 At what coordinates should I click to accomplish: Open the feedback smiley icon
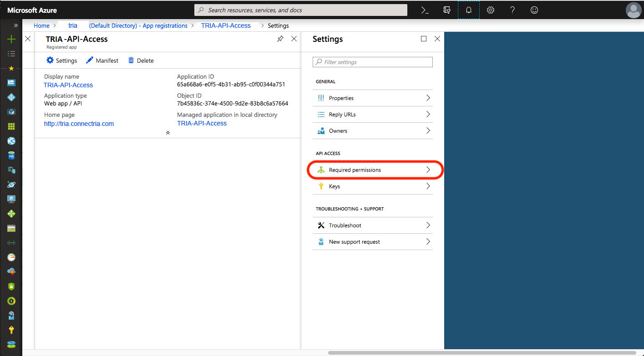534,10
